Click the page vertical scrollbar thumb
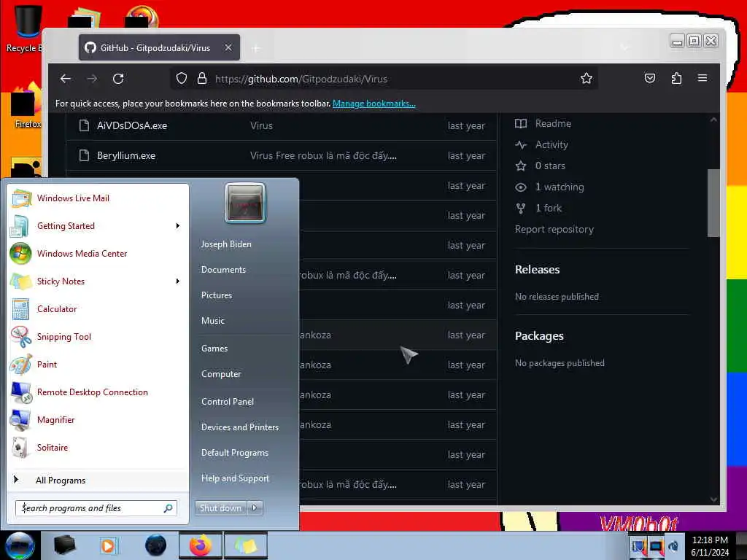Viewport: 747px width, 560px height. tap(713, 203)
